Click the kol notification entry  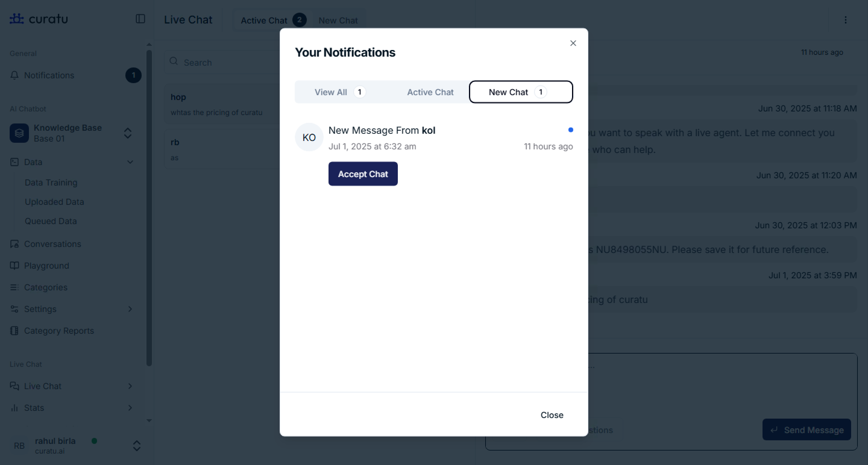point(382,130)
